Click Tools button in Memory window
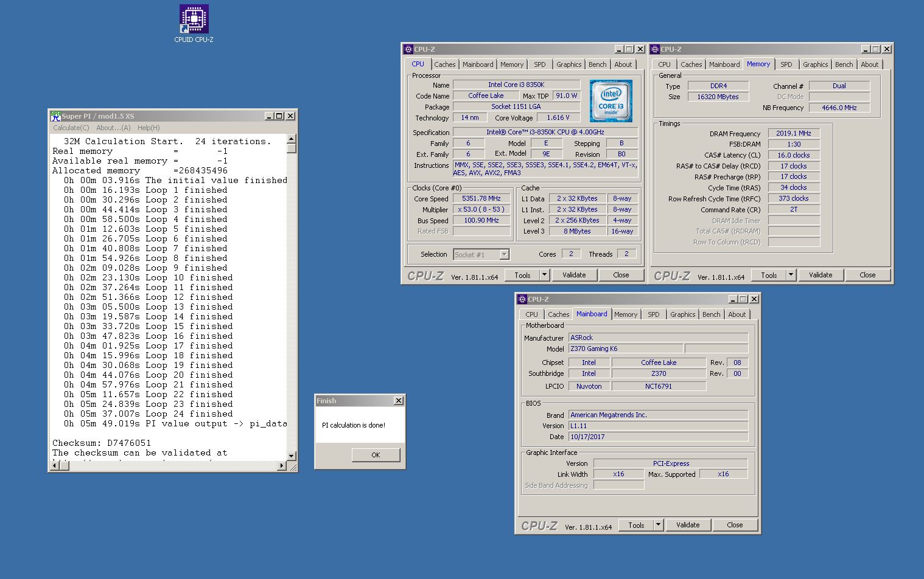The width and height of the screenshot is (924, 579). 769,275
